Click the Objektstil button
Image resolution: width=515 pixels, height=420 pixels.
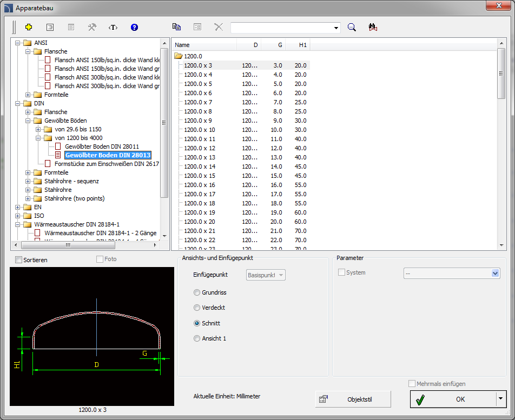tap(353, 399)
